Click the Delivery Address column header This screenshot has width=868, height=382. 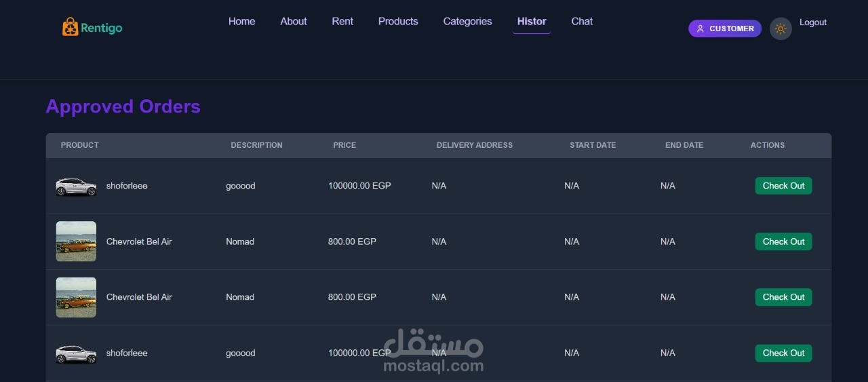click(x=475, y=145)
